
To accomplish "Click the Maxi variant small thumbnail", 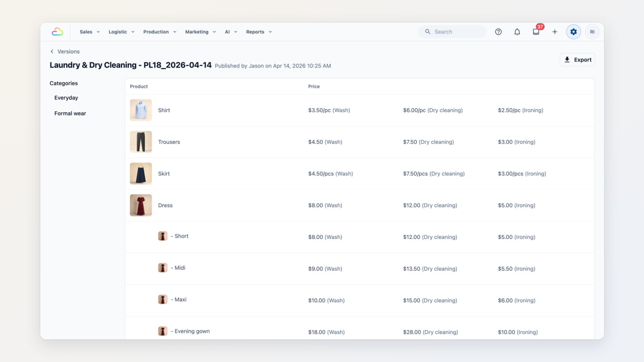I will [163, 300].
